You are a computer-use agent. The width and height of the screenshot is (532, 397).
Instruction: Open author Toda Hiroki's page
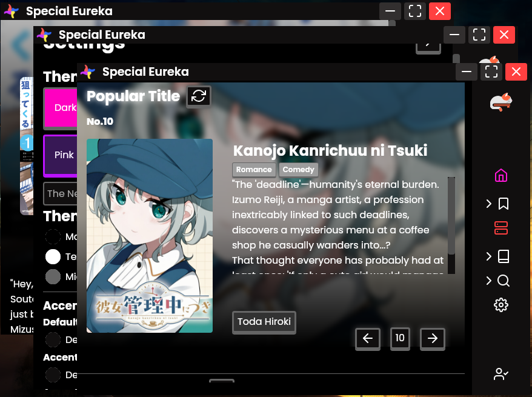[x=264, y=322]
